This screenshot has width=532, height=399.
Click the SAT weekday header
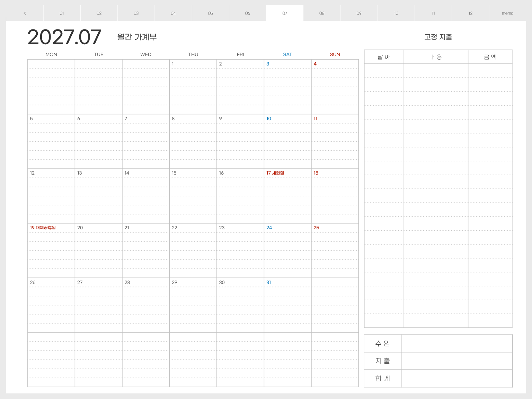tap(287, 54)
